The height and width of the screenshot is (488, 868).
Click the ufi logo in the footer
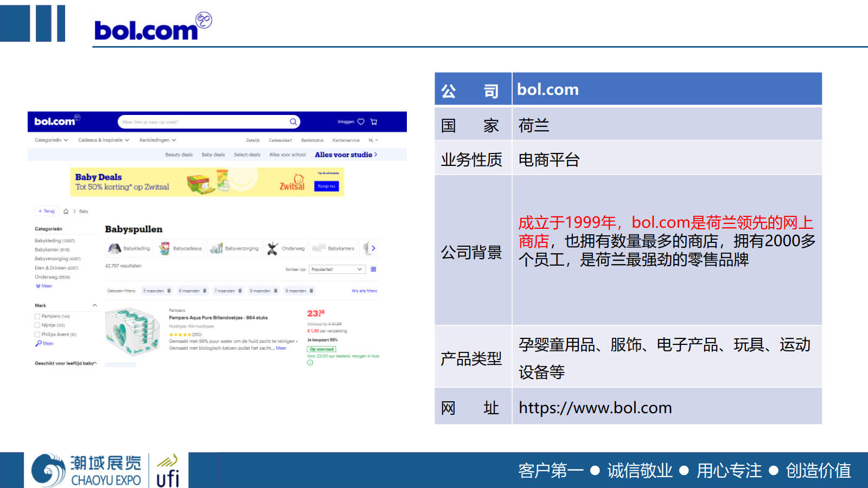coord(168,471)
